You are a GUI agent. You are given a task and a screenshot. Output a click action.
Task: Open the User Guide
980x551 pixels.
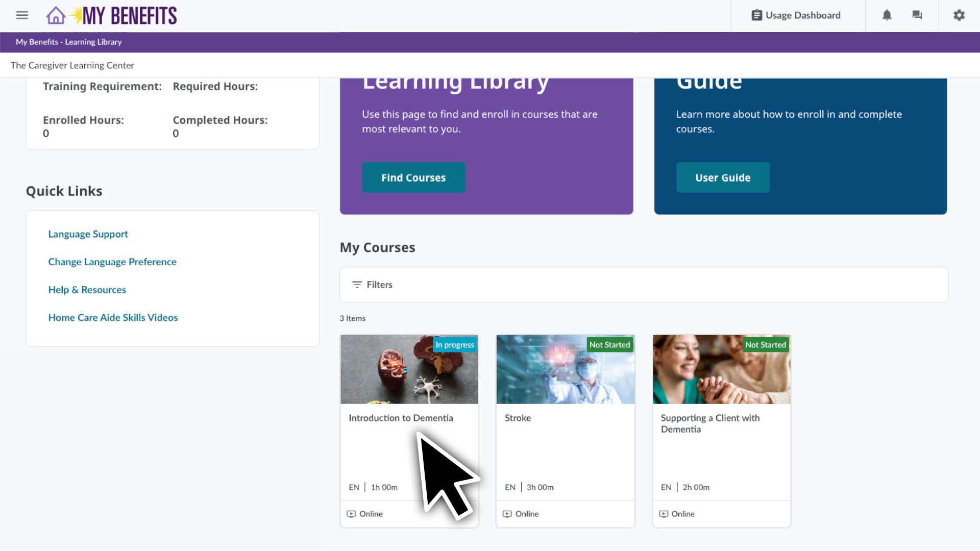point(723,177)
